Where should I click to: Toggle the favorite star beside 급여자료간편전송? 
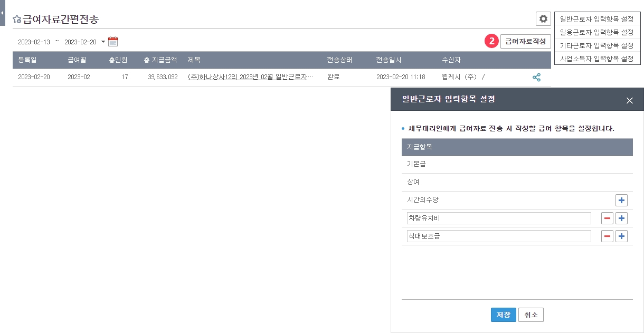pos(17,20)
